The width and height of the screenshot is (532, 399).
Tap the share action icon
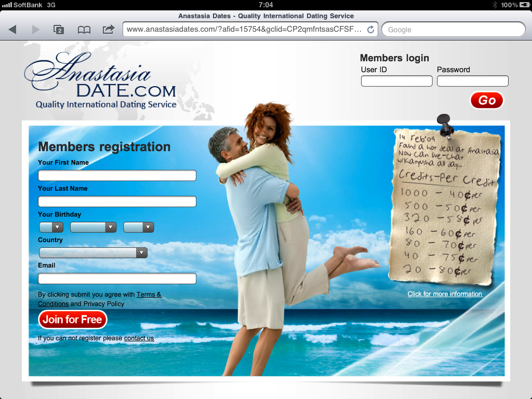108,29
